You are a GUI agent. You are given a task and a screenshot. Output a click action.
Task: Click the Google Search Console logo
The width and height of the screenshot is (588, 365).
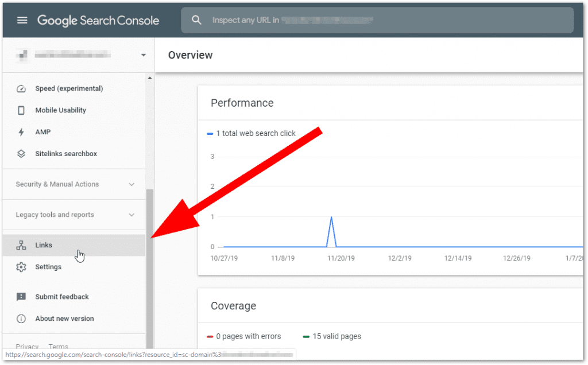pos(98,20)
